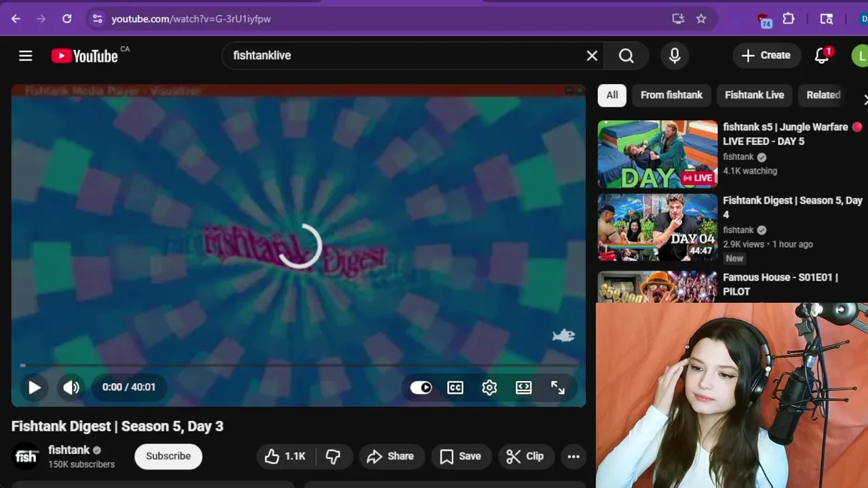Click the video title Season 5, Day 3
Viewport: 868px width, 488px height.
[117, 426]
